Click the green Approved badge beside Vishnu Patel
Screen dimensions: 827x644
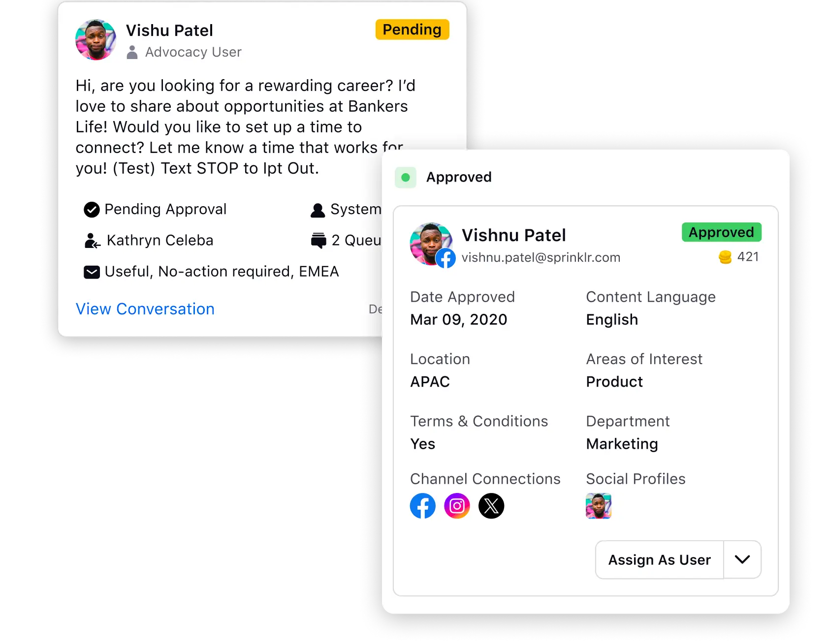point(721,232)
